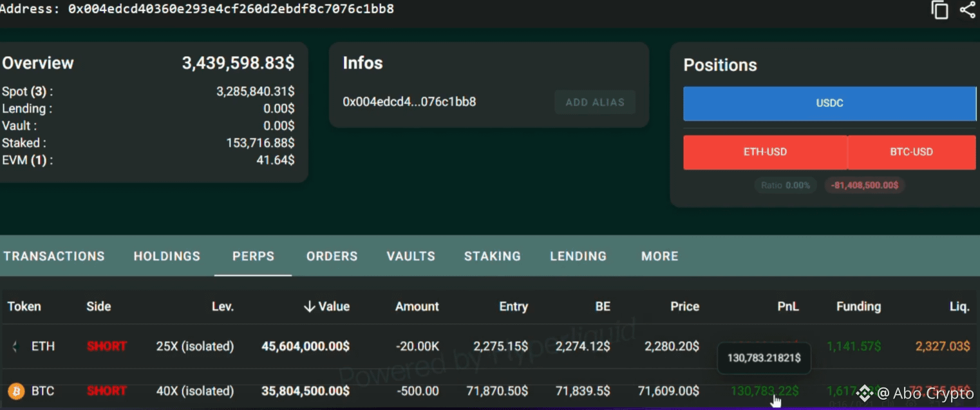Sort by the Lev. column header
980x410 pixels.
tap(223, 306)
